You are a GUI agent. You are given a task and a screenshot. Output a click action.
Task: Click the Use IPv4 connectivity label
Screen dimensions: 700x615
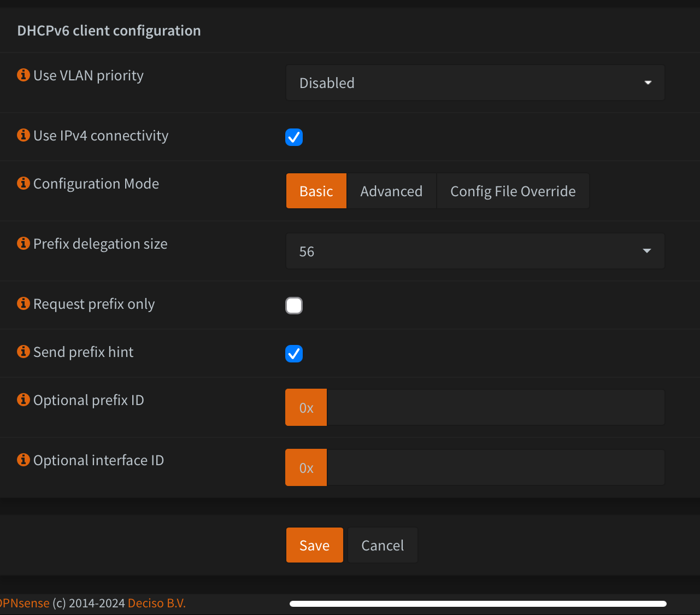tap(101, 136)
